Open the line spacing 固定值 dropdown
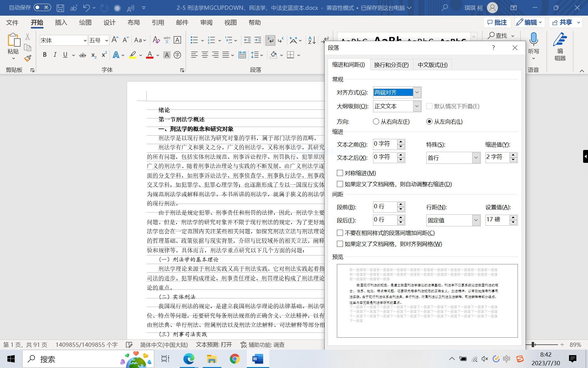 [x=476, y=220]
